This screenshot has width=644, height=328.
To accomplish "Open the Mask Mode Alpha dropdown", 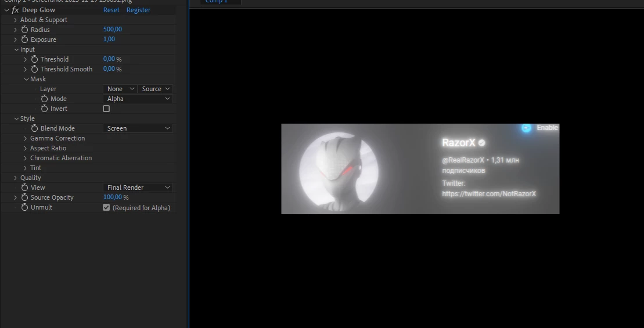I will click(138, 99).
